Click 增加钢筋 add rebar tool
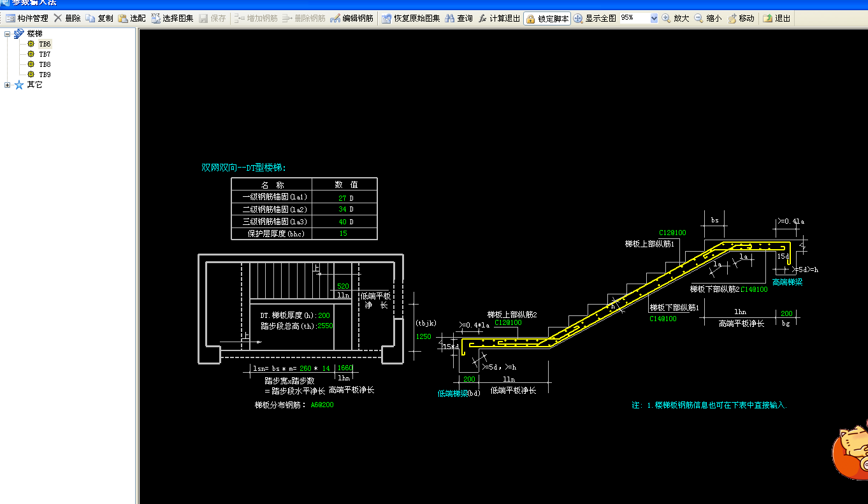This screenshot has width=868, height=504. click(256, 18)
